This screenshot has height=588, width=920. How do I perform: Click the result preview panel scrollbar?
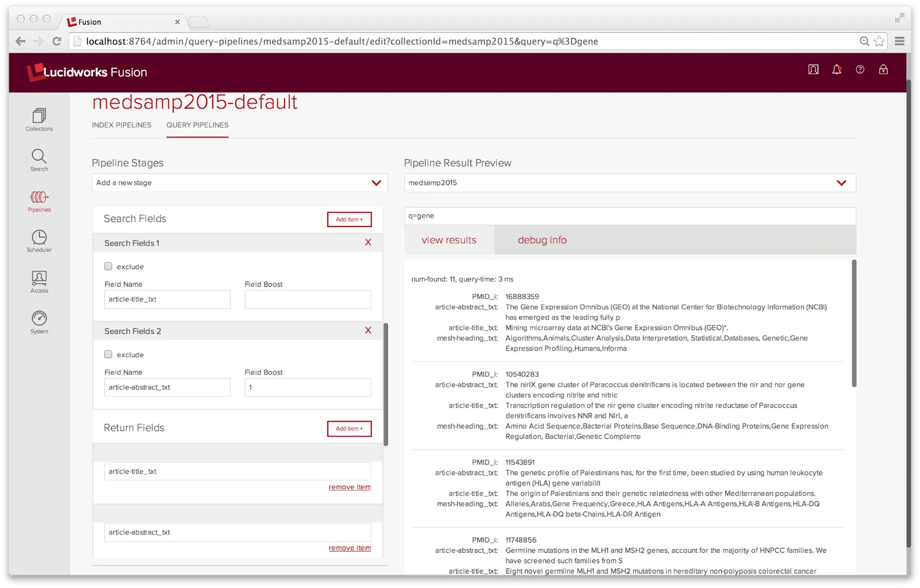coord(854,323)
